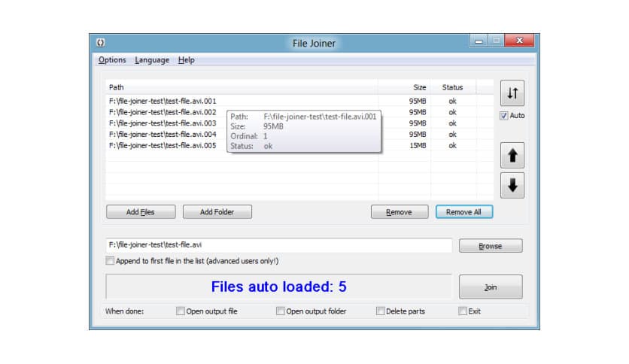Move selected file down with arrow button
The width and height of the screenshot is (629, 364).
coord(512,185)
